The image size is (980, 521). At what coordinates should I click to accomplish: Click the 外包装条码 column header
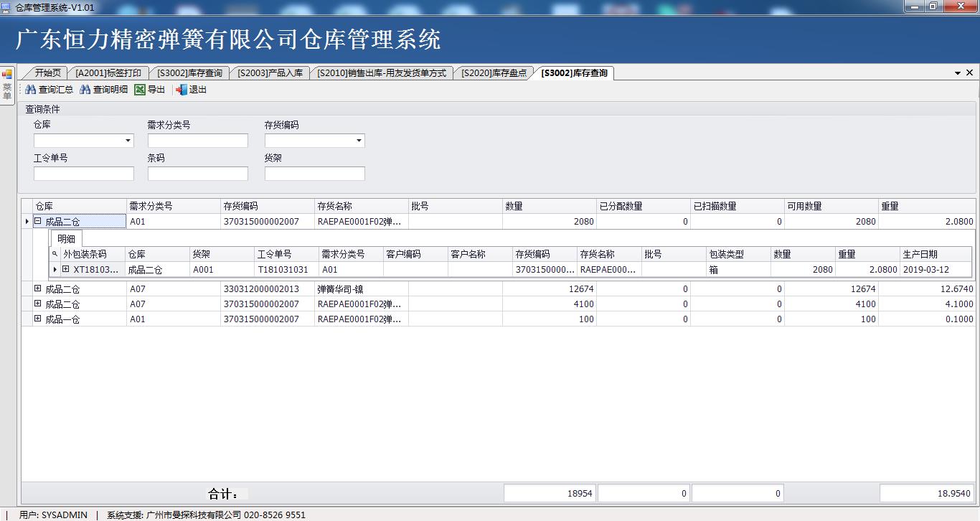(x=93, y=254)
